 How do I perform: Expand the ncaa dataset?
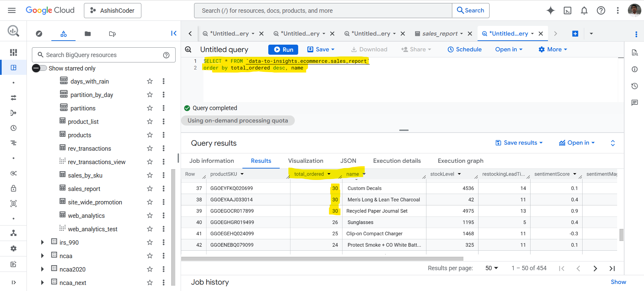[42, 256]
